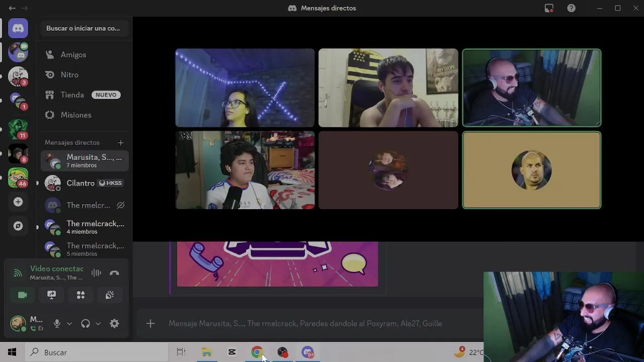Image resolution: width=644 pixels, height=362 pixels.
Task: Open the server with the 3 notification badge
Action: pos(18,76)
